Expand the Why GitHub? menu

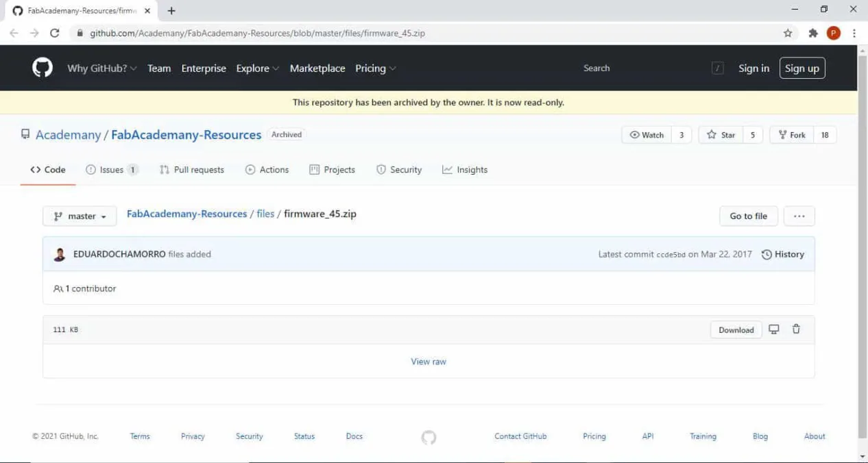(101, 68)
